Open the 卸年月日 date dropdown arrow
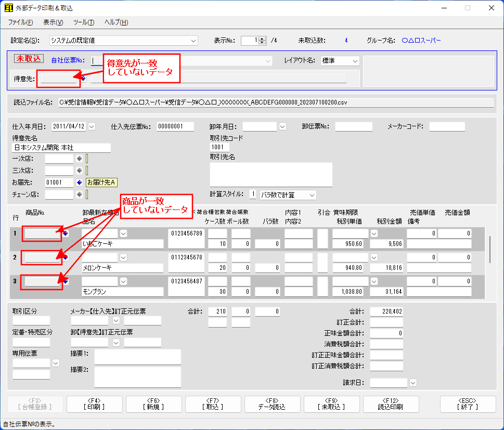Viewport: 504px width, 430px height. (x=282, y=127)
